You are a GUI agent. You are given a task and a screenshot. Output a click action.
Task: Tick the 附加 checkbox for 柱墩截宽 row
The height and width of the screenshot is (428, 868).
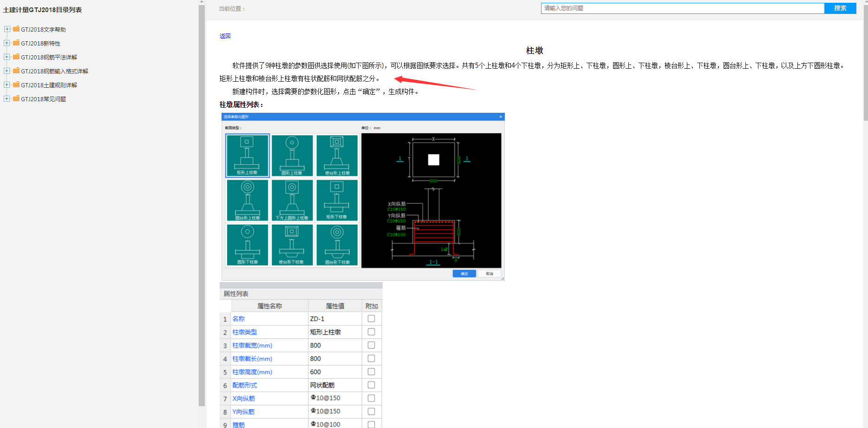(x=371, y=345)
